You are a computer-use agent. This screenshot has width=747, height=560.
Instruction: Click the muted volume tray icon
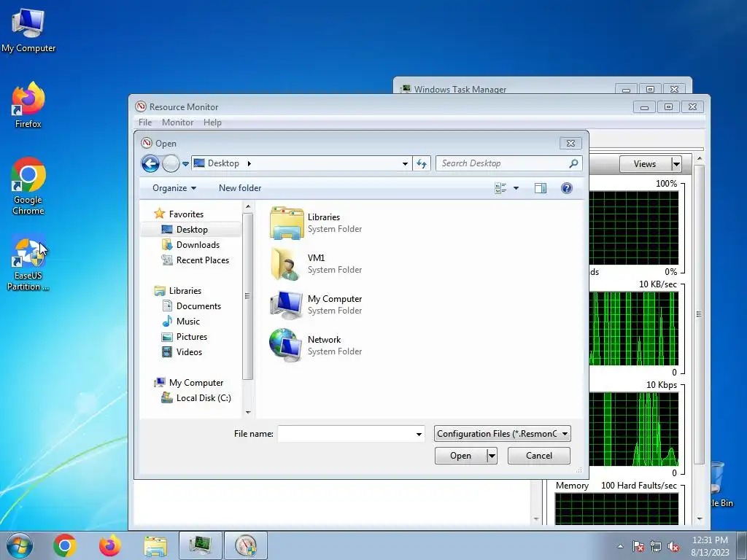pos(673,546)
